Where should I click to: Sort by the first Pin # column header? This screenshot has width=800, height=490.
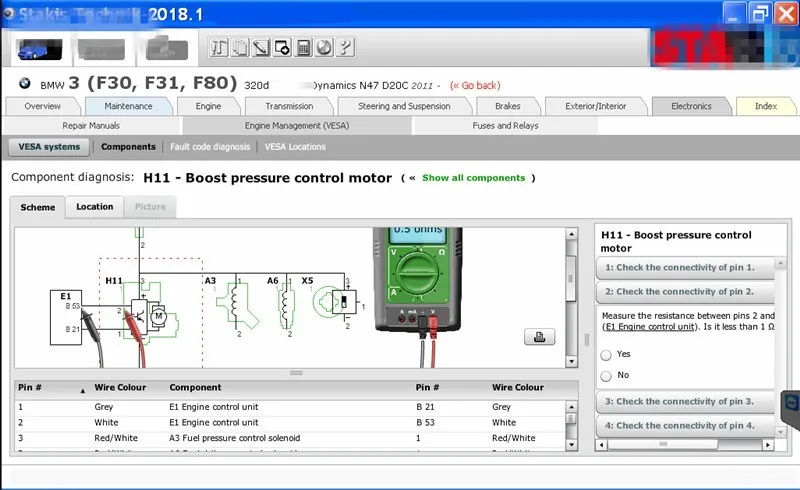coord(51,388)
